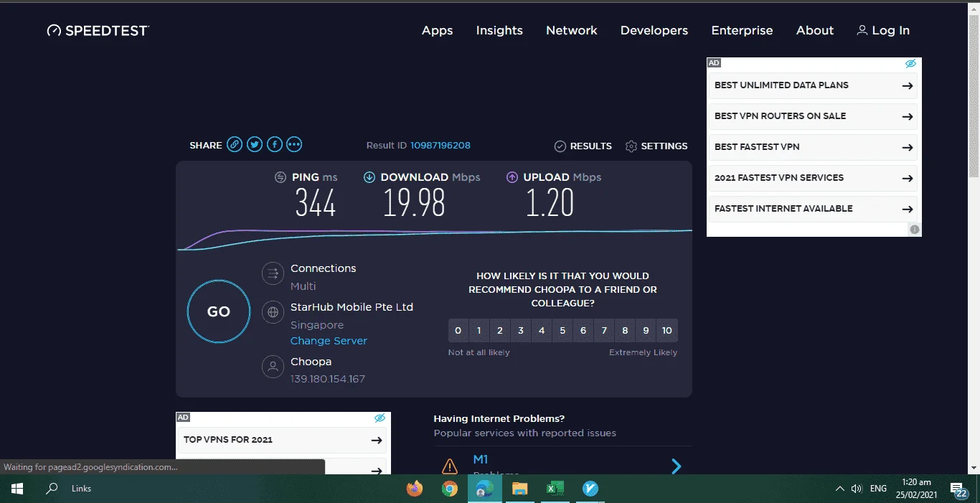Open clock showing 1:20 am
The image size is (980, 503).
pyautogui.click(x=917, y=489)
